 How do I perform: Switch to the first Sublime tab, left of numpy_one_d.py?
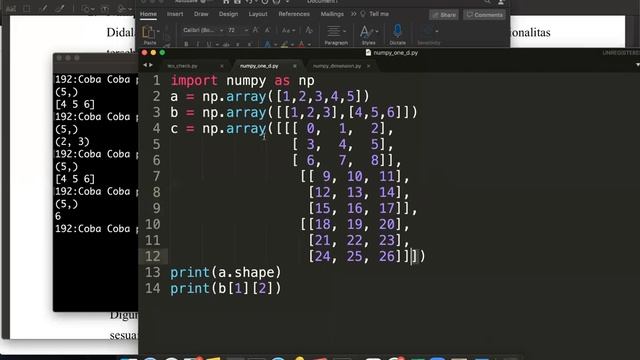click(182, 66)
